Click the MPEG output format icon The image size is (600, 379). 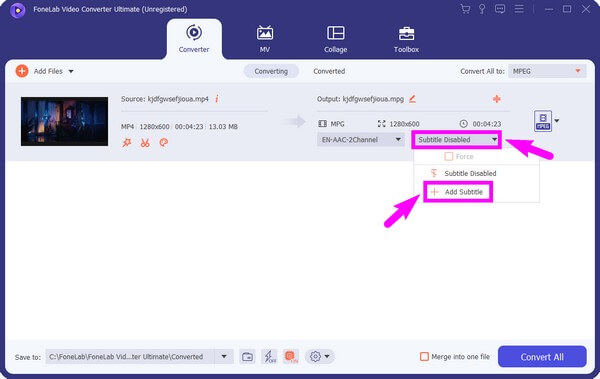[x=543, y=121]
